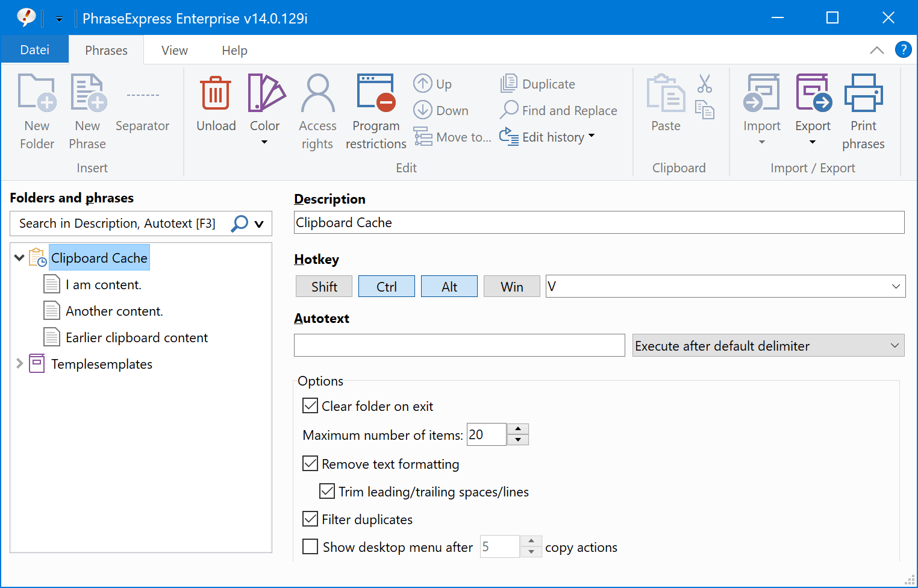Image resolution: width=918 pixels, height=588 pixels.
Task: Decrease copy actions count
Action: (x=531, y=552)
